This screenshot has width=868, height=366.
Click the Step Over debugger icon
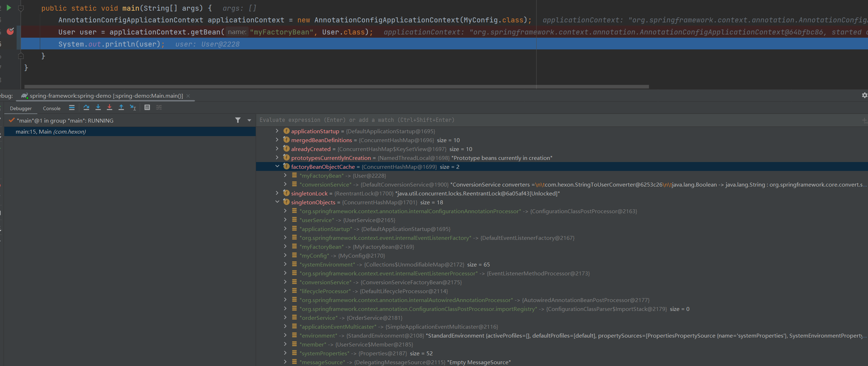(86, 107)
